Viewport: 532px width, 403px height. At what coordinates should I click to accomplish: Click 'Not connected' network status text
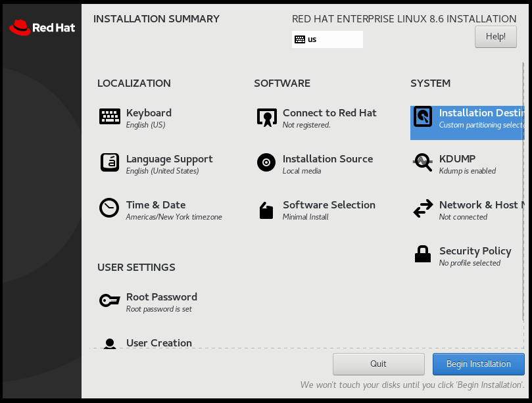tap(463, 217)
